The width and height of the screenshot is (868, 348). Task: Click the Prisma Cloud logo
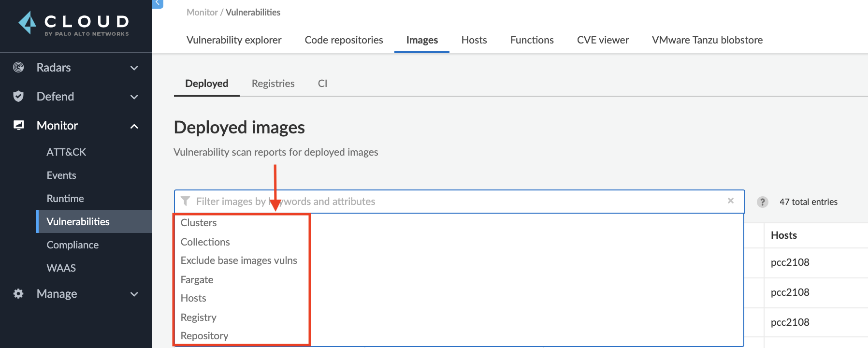pos(73,23)
